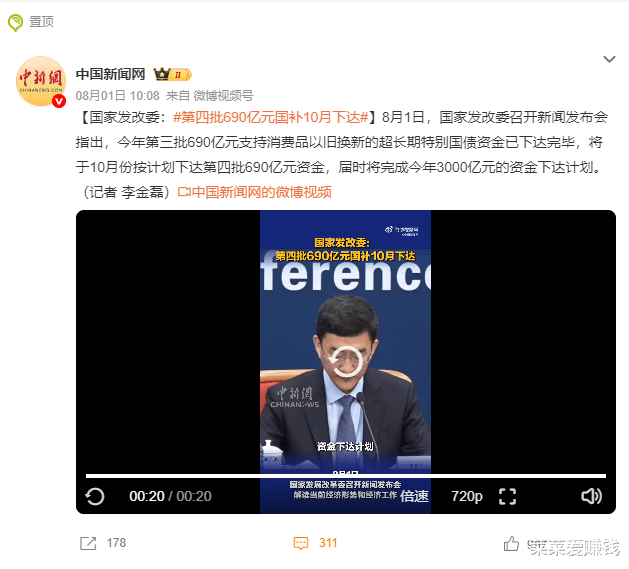Open the 中国新闻网 account name link
The height and width of the screenshot is (569, 629).
coord(110,74)
